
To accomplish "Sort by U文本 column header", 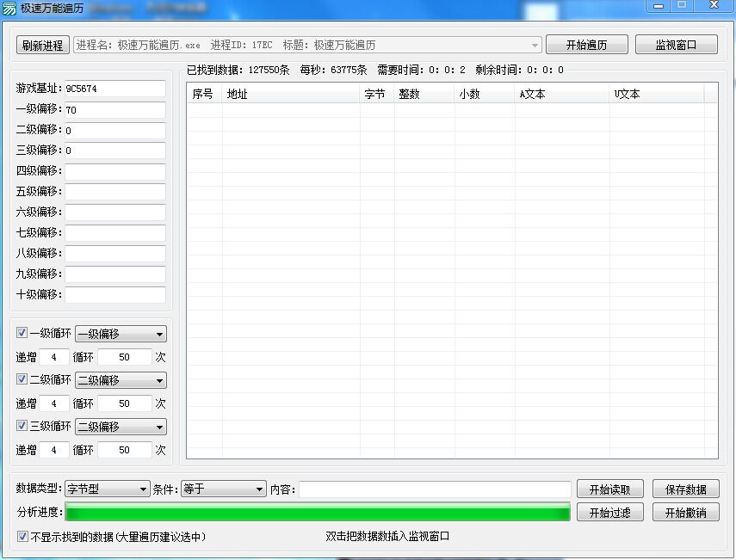I will click(x=657, y=94).
